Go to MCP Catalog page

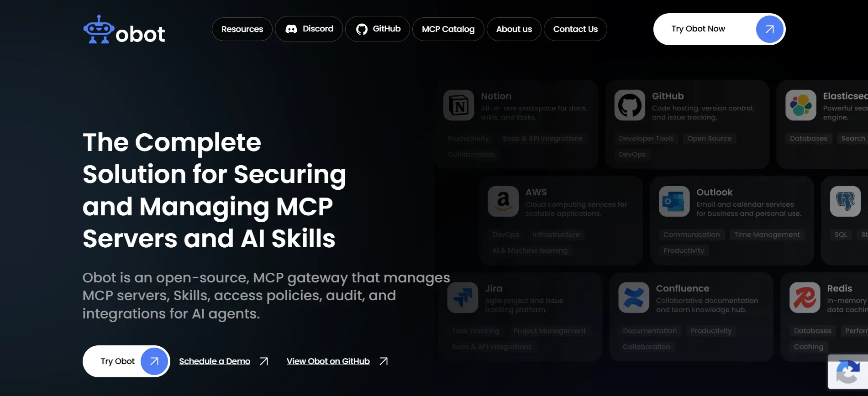pos(448,29)
